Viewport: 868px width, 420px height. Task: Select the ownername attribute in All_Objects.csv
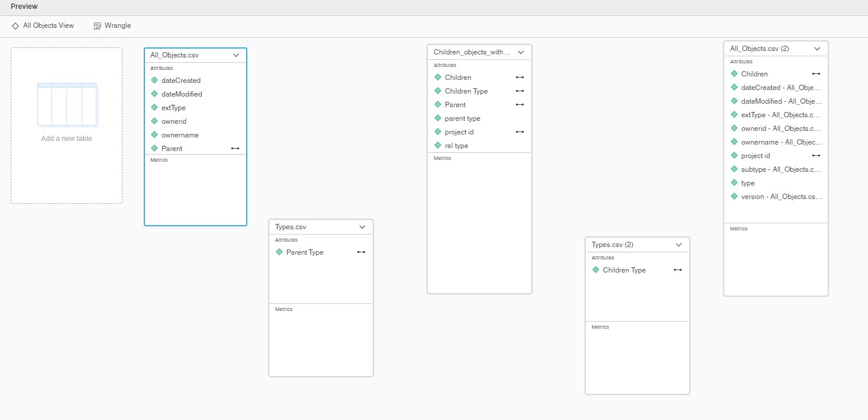pyautogui.click(x=180, y=135)
